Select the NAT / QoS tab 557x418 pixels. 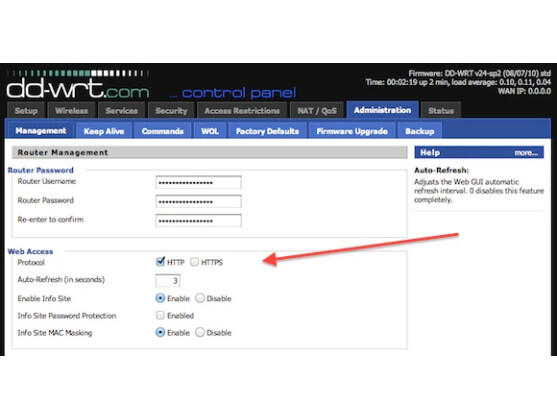click(317, 110)
